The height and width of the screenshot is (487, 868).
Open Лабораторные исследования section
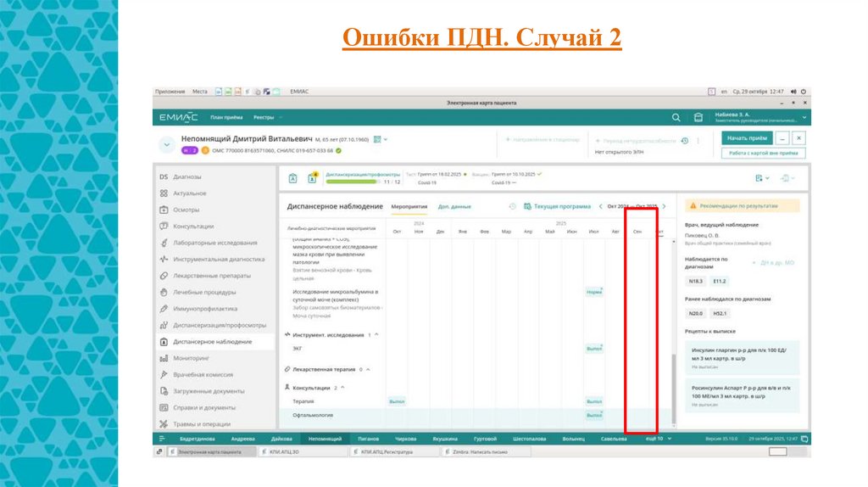214,243
